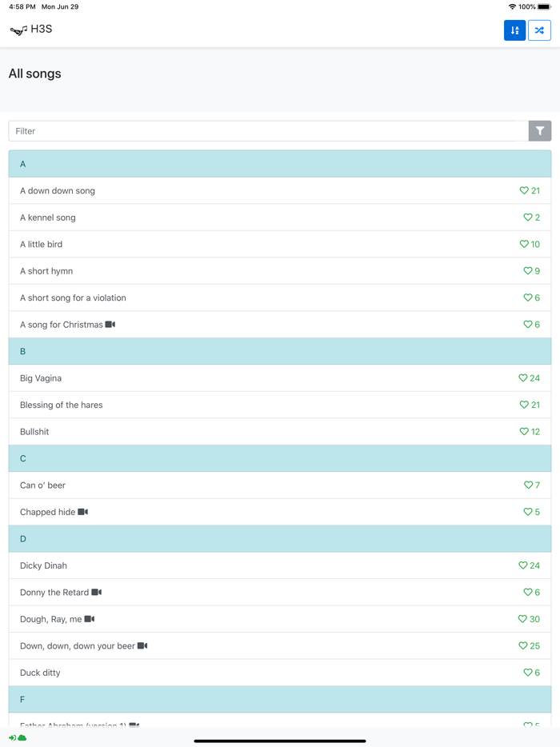Click video icon beside 'Chapped hide'
The image size is (560, 747).
click(x=83, y=512)
